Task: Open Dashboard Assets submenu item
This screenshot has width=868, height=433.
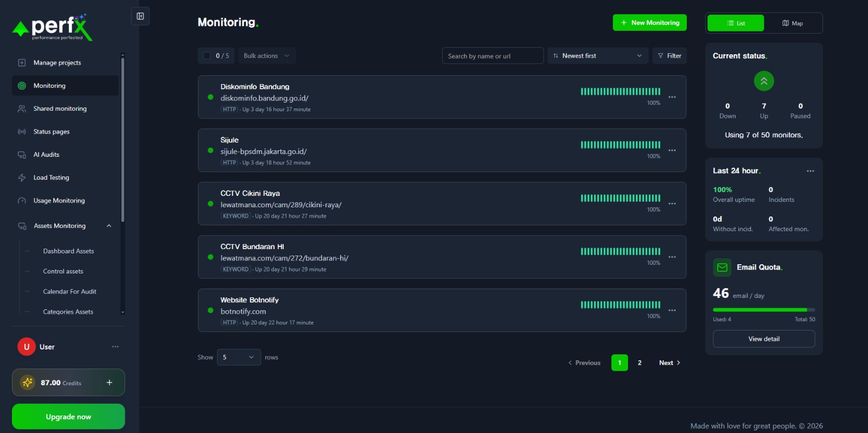Action: pos(68,251)
